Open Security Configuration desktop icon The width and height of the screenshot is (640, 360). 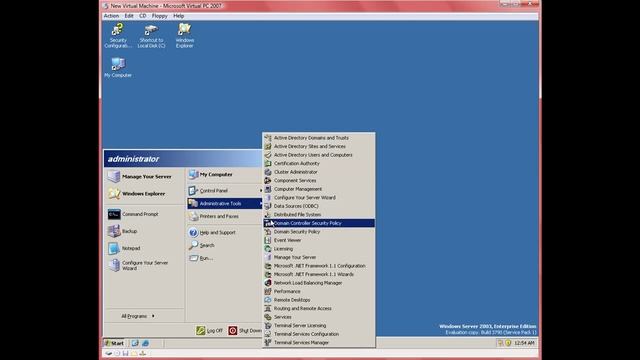(118, 36)
